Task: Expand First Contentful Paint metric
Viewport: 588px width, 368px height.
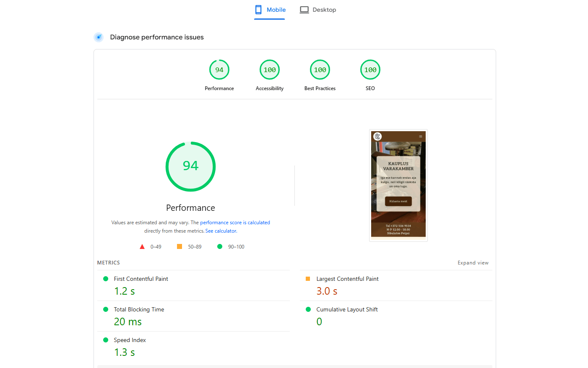Action: [x=140, y=279]
